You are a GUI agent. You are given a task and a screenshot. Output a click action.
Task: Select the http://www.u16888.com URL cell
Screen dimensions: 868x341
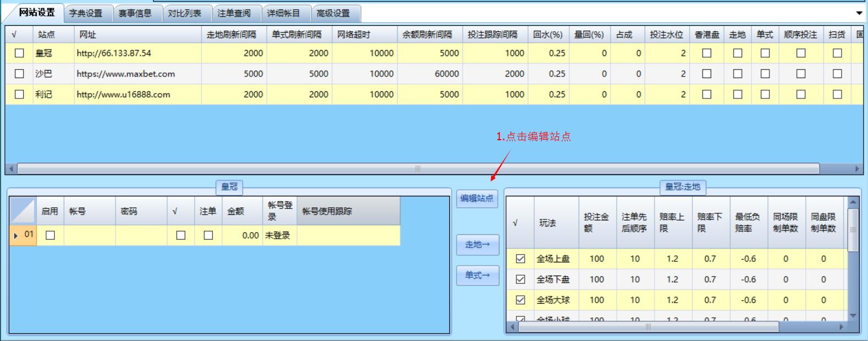tap(138, 95)
